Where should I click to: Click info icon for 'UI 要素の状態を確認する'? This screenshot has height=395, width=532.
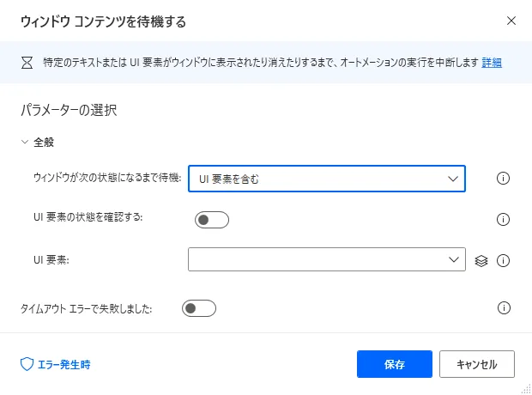504,219
